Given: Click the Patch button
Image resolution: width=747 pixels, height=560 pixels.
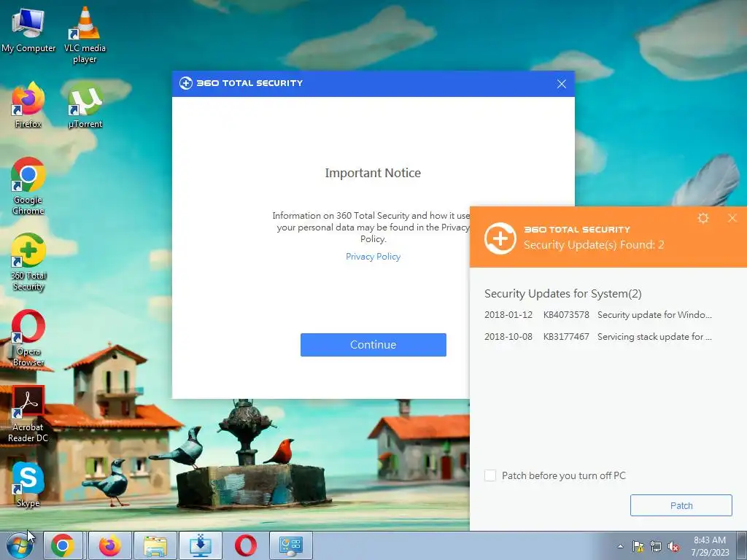Looking at the screenshot, I should 681,505.
